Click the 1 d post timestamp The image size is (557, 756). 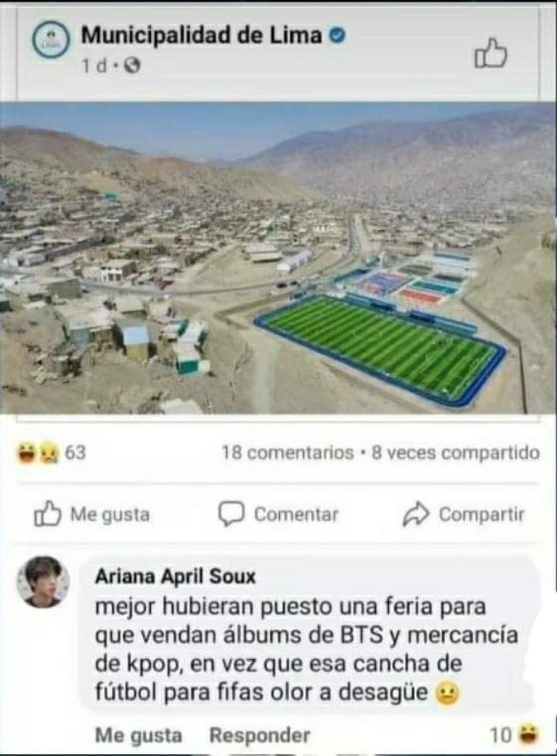click(95, 66)
